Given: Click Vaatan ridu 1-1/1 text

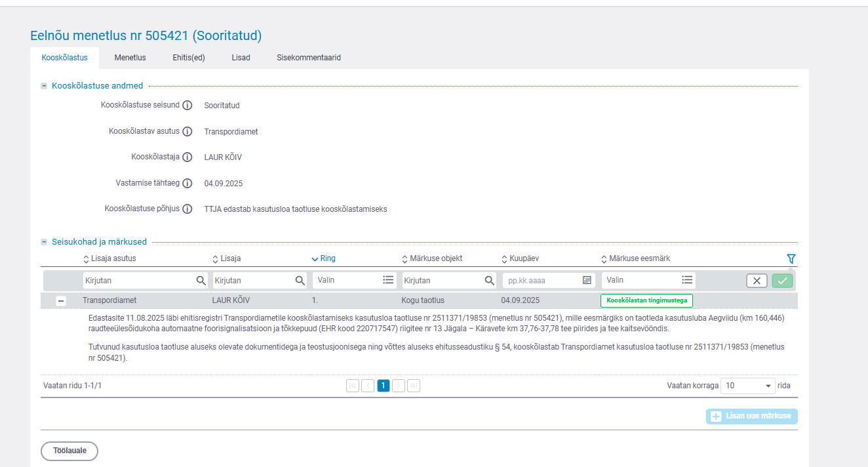Looking at the screenshot, I should click(x=72, y=386).
